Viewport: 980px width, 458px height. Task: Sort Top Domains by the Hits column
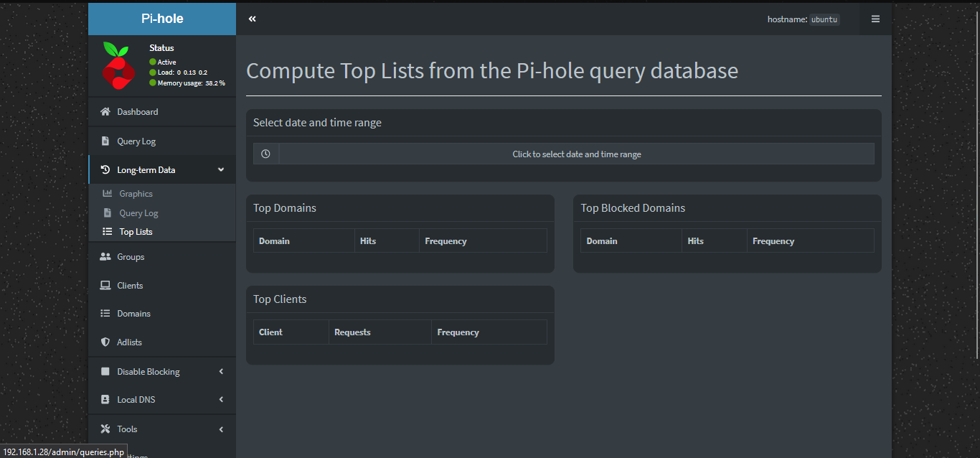click(x=367, y=240)
